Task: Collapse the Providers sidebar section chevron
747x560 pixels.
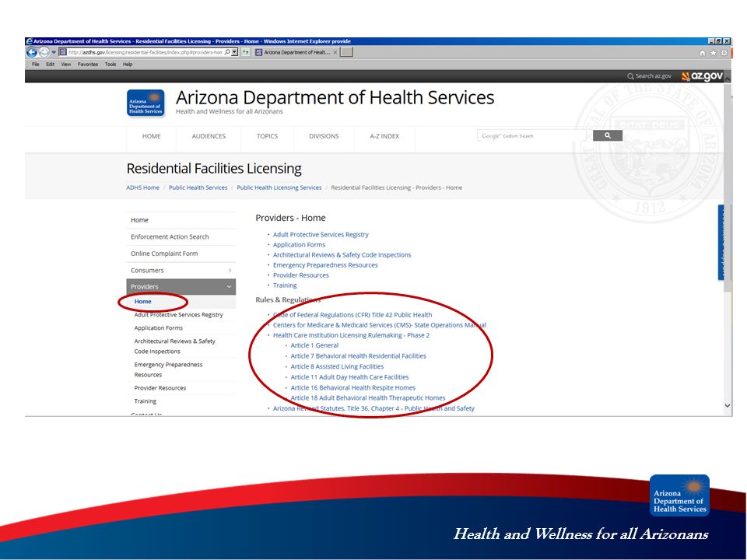Action: click(x=229, y=287)
